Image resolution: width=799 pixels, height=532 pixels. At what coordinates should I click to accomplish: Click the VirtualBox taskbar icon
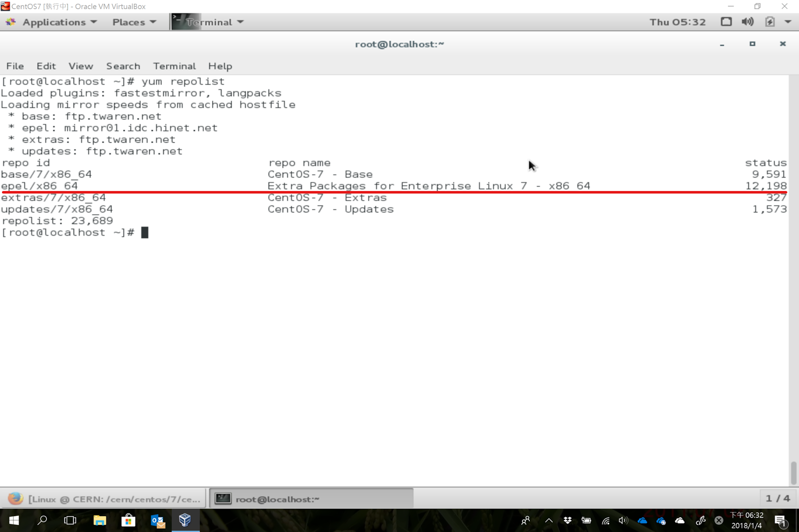[x=185, y=521]
